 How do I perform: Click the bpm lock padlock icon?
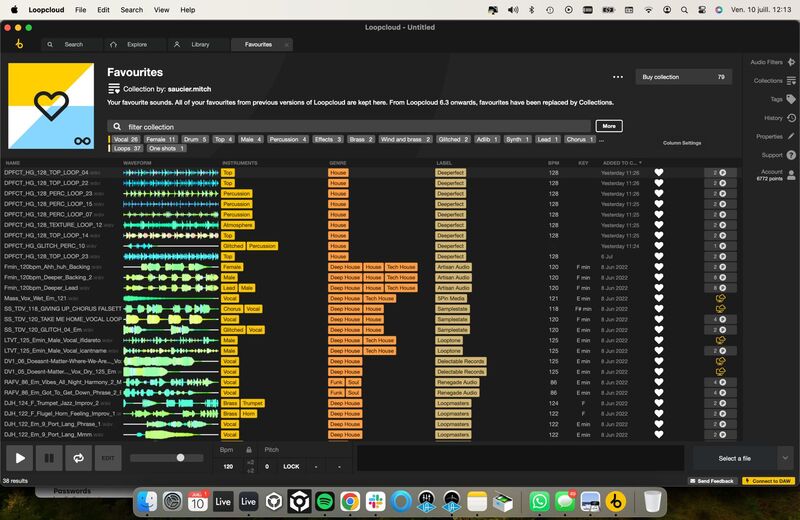249,450
